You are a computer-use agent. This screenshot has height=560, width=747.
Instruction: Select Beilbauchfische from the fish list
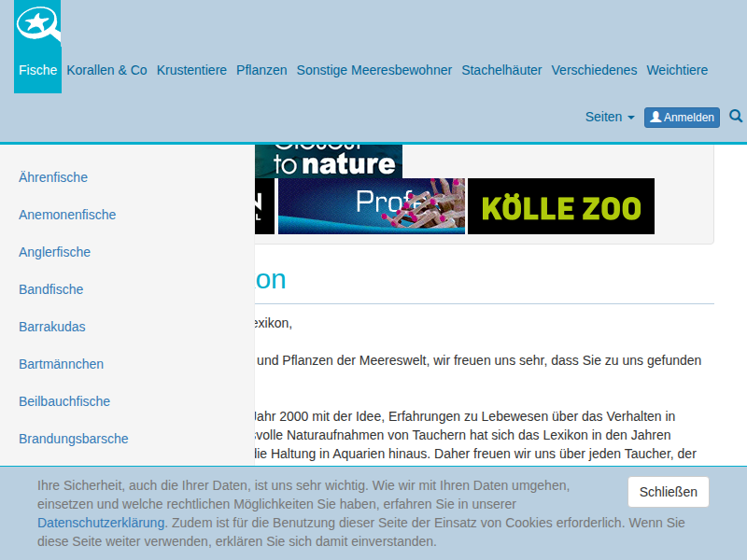64,401
